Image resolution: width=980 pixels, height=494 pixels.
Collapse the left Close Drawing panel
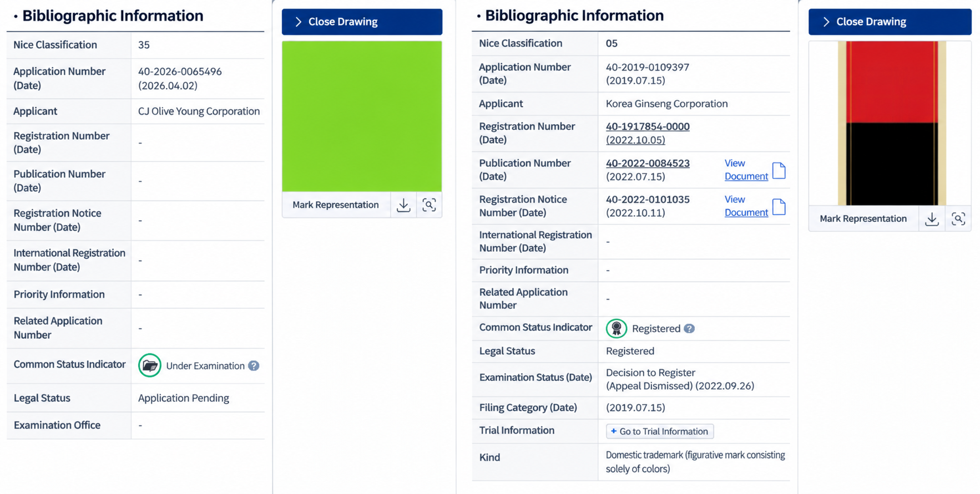click(362, 22)
